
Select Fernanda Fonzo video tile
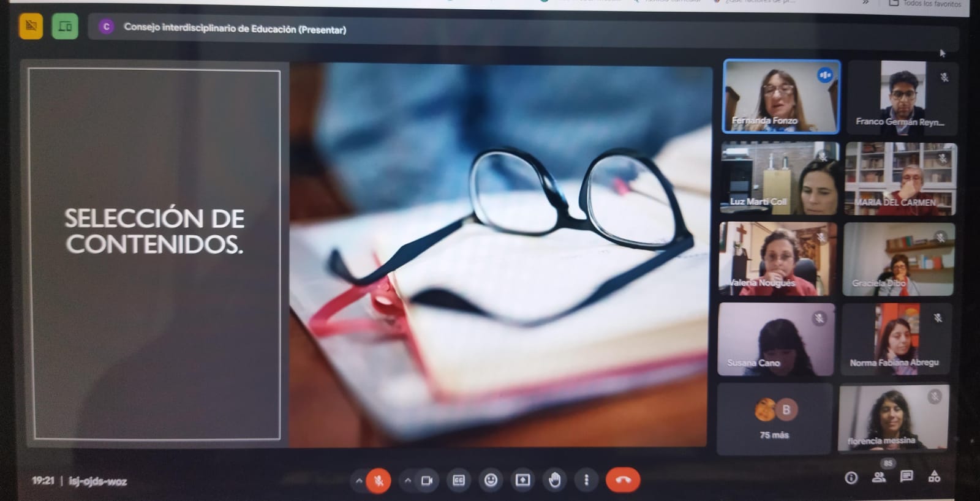click(782, 96)
